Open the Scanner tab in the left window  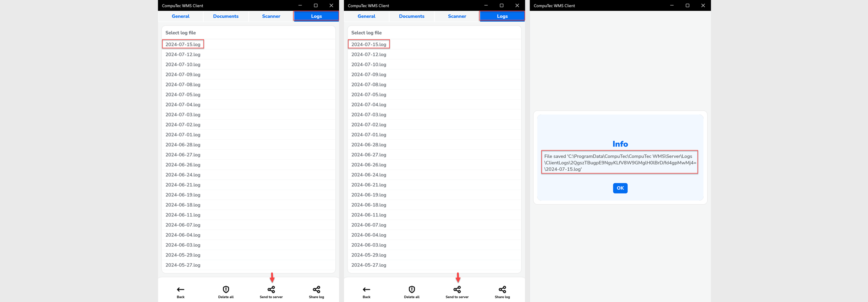(271, 16)
